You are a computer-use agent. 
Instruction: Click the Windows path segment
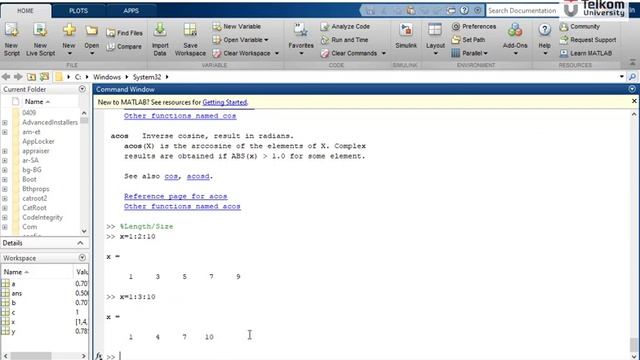107,77
